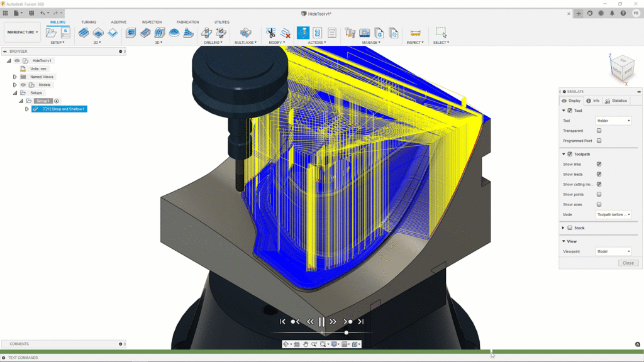The height and width of the screenshot is (362, 644).
Task: Open the Info tab in Simulate
Action: [592, 101]
